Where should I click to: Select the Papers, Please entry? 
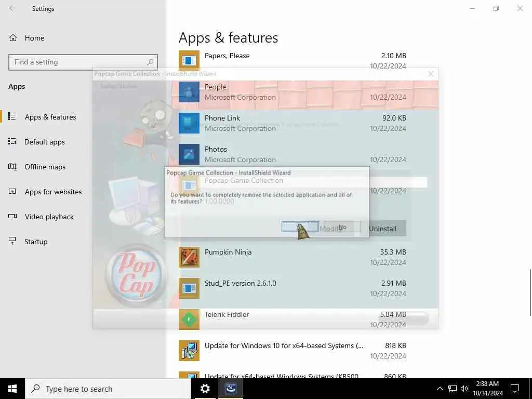pos(292,60)
